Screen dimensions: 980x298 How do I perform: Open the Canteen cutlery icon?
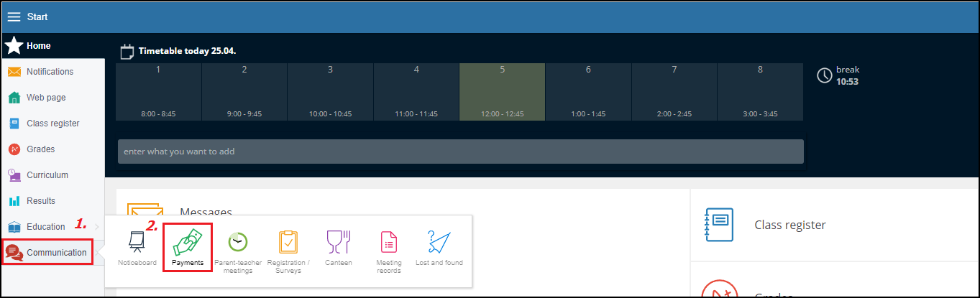(338, 242)
